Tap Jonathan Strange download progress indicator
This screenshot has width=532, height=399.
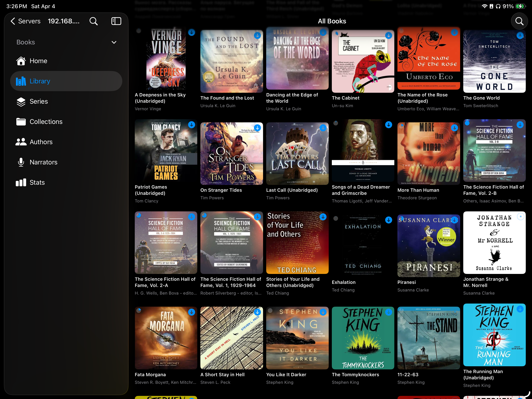tap(521, 217)
